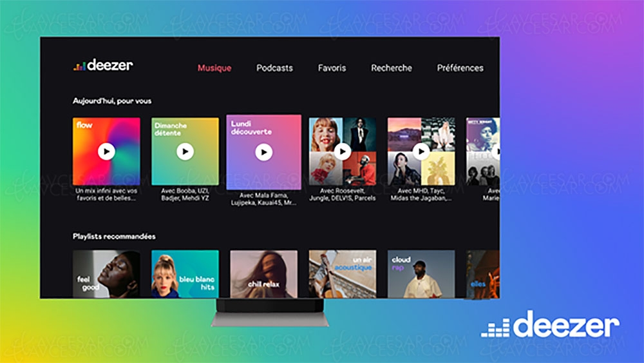Play the Flow infinite mix
Viewport: 644px width, 363px height.
point(106,152)
